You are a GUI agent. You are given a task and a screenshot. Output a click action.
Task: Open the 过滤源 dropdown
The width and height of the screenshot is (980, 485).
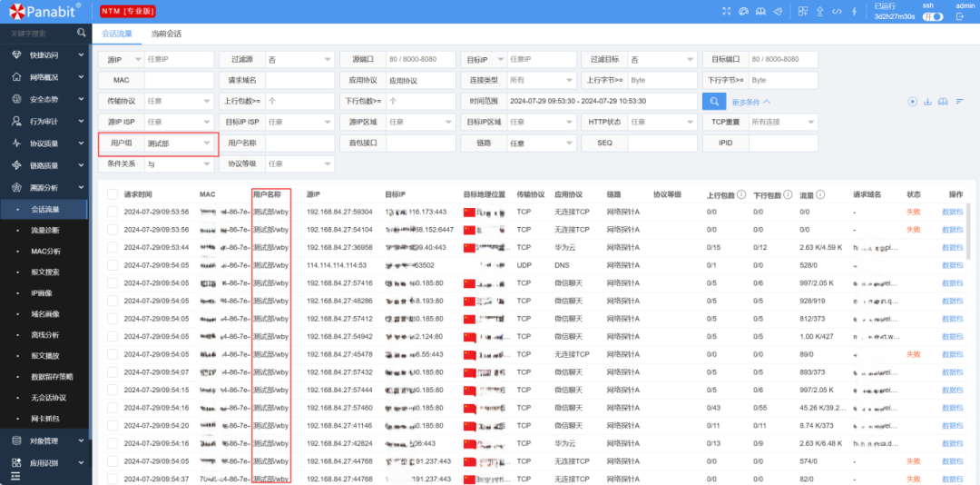click(300, 59)
